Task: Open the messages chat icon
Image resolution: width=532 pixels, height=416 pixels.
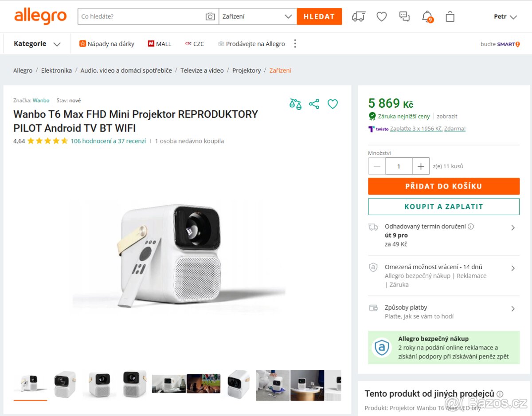Action: (x=404, y=16)
